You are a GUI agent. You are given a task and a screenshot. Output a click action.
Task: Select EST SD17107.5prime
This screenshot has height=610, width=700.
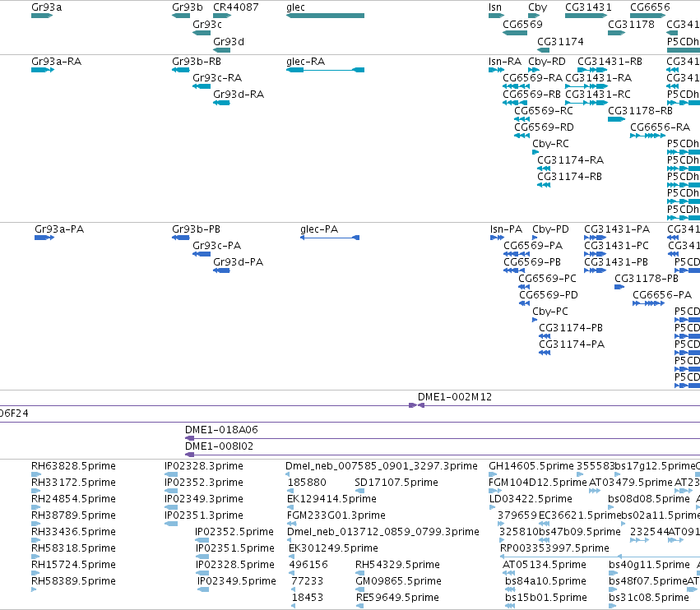point(396,483)
